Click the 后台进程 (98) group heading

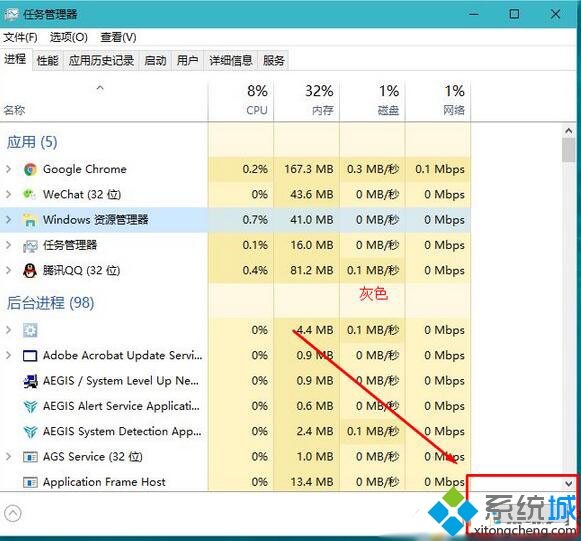pyautogui.click(x=50, y=303)
